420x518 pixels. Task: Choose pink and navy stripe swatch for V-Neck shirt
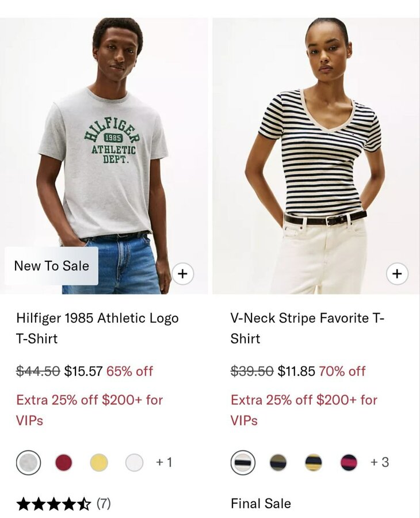[x=349, y=462]
